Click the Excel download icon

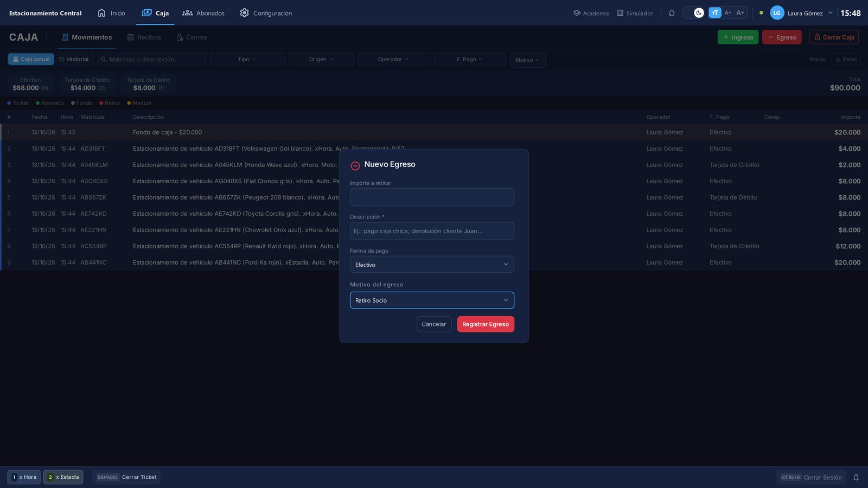[x=838, y=59]
